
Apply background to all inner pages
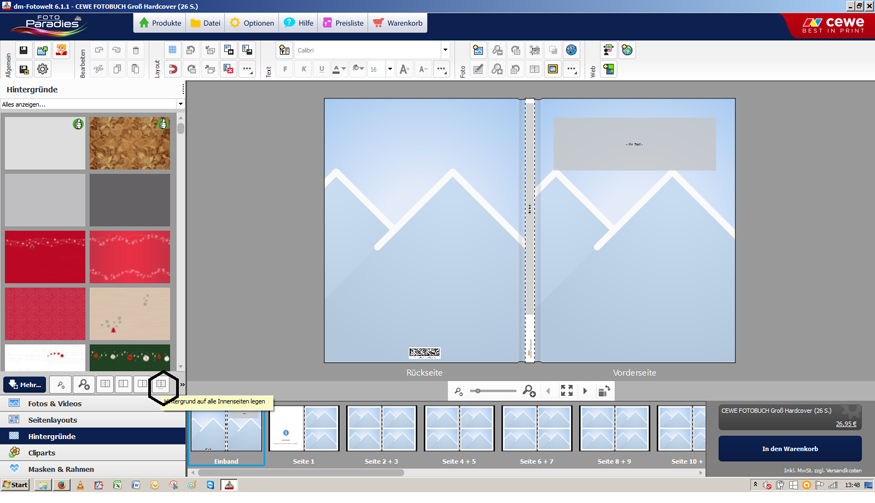click(x=161, y=384)
